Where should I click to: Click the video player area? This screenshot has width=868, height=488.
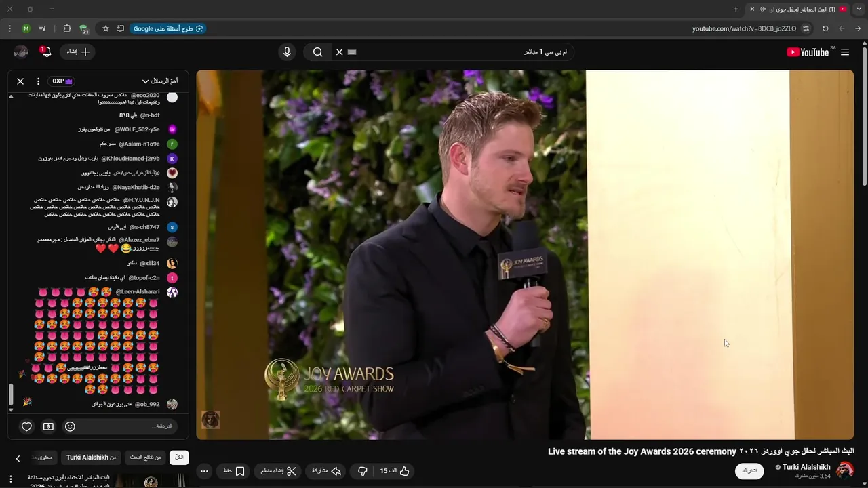click(x=525, y=255)
